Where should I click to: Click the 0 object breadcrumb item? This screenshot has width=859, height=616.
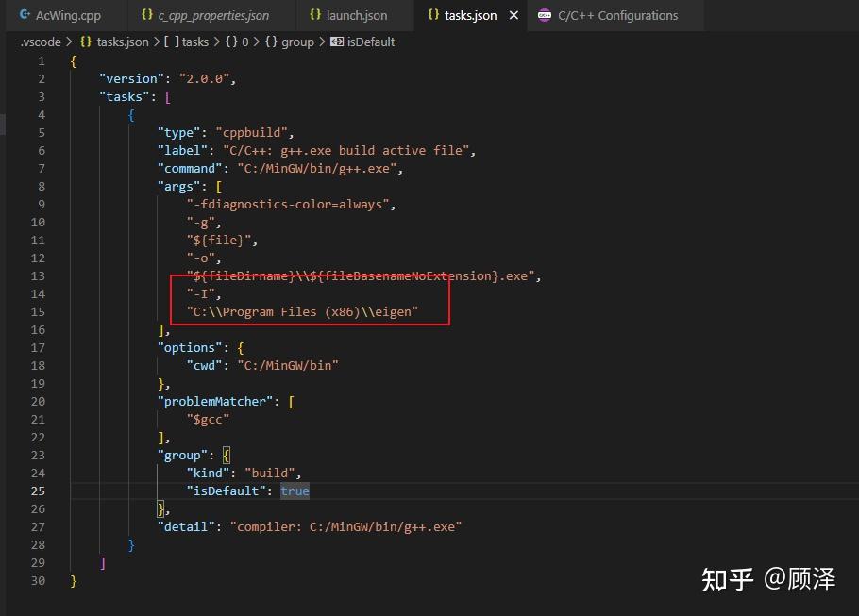[244, 42]
